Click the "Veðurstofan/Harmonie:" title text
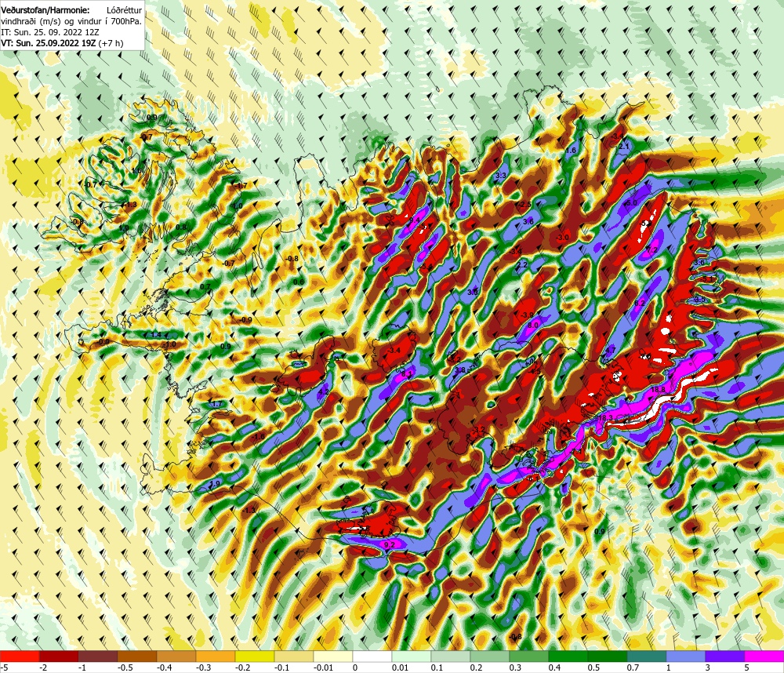Image resolution: width=784 pixels, height=673 pixels. point(45,10)
